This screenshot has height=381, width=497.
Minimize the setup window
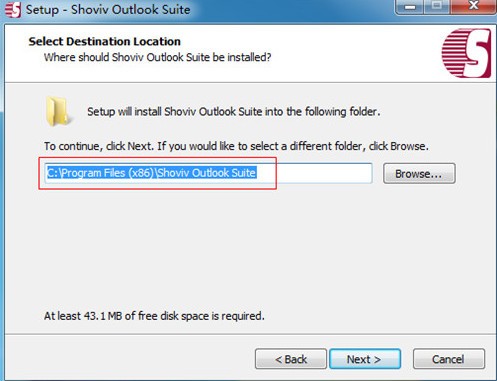(410, 7)
